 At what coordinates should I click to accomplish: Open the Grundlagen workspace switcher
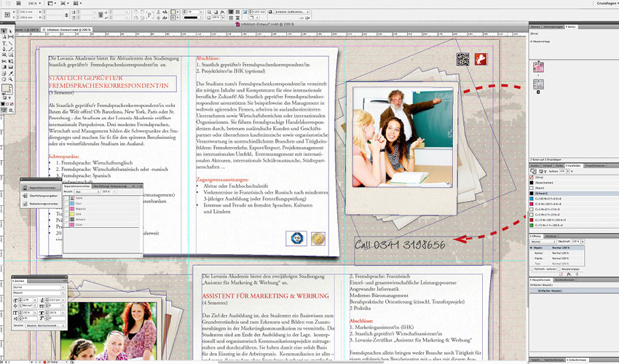[607, 3]
